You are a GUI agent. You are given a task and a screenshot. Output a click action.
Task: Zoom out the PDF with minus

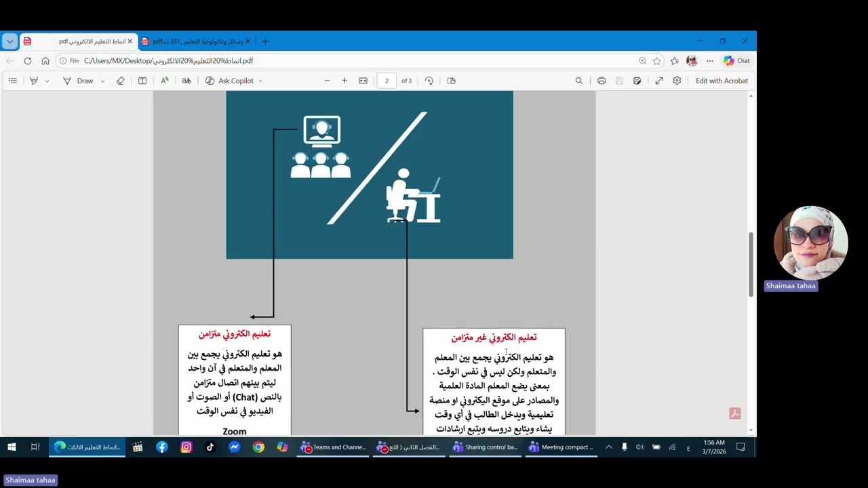[x=327, y=81]
